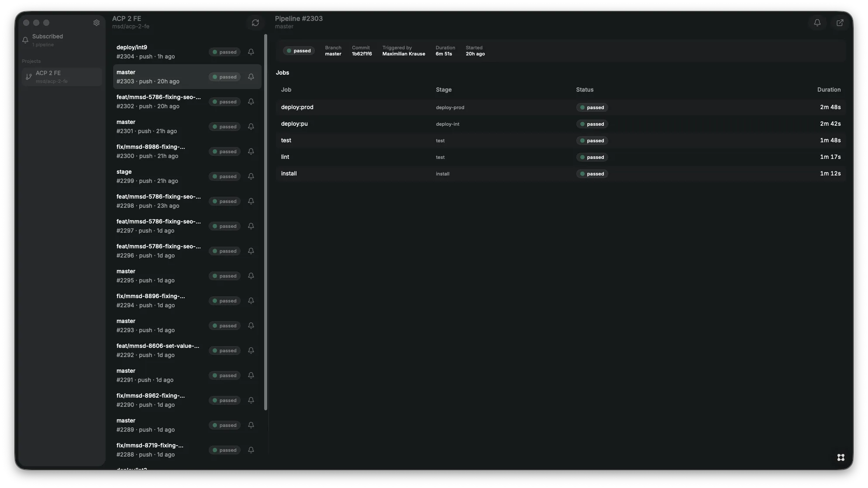Viewport: 868px width, 488px height.
Task: Toggle bell for pipeline #2298
Action: pyautogui.click(x=251, y=201)
